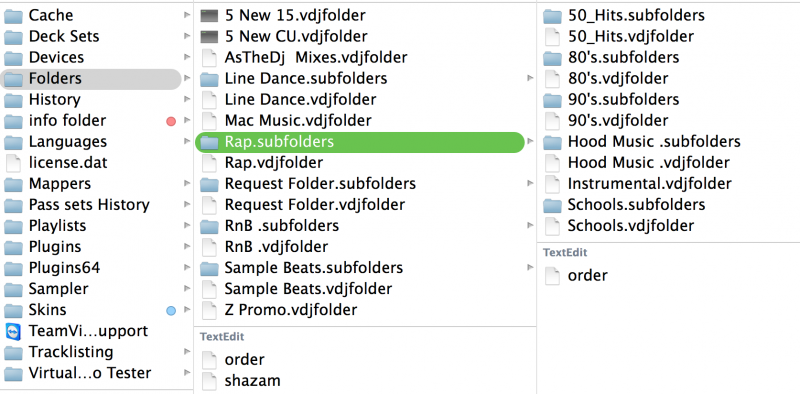Expand the Cache folder arrow
The height and width of the screenshot is (394, 800).
coord(187,16)
